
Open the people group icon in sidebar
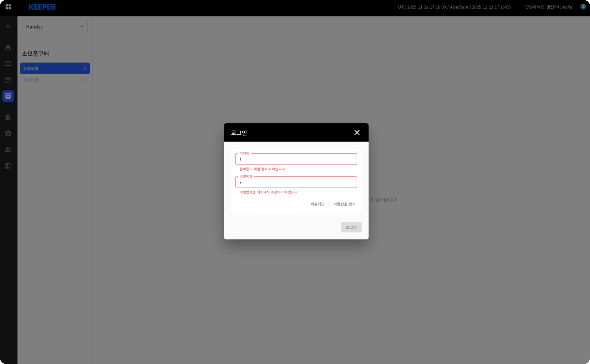[8, 149]
